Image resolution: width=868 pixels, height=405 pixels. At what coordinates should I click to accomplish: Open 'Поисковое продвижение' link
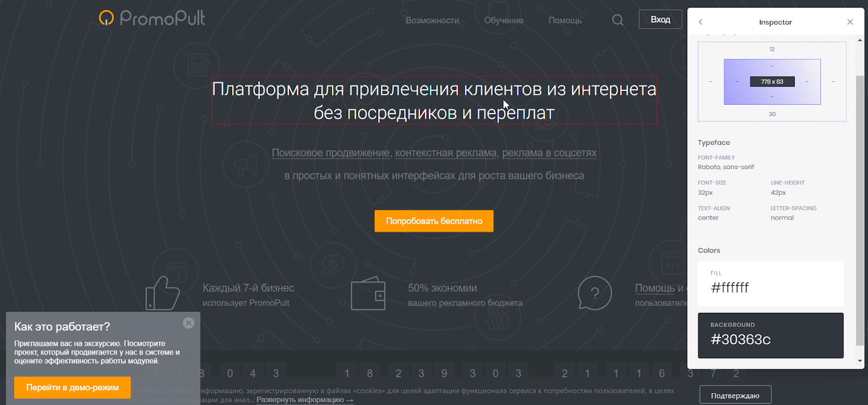coord(331,153)
